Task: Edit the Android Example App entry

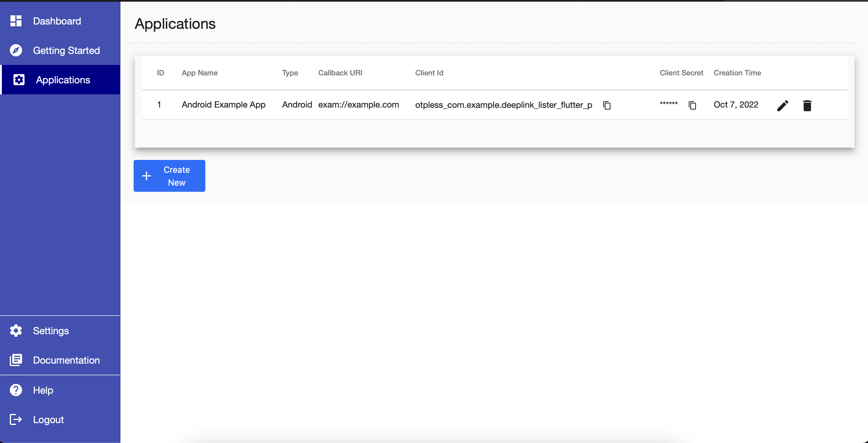Action: click(782, 105)
